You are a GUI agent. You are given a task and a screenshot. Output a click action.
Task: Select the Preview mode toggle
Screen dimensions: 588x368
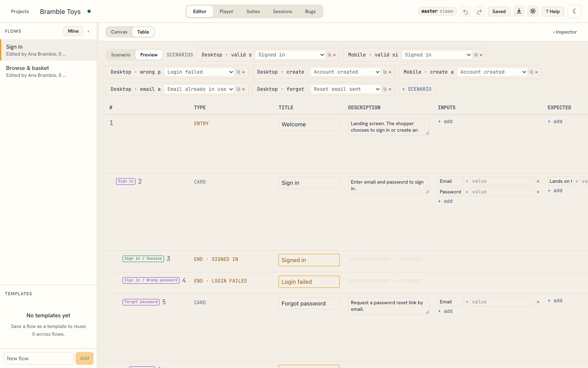[149, 55]
